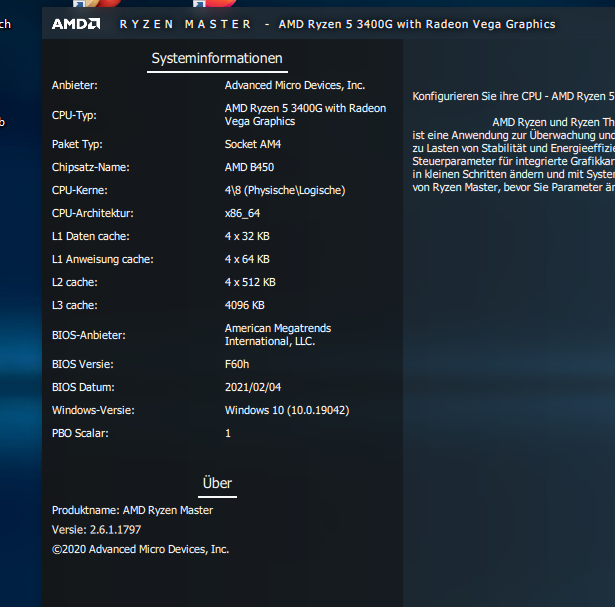Click the 'BIOS Datum:' label
This screenshot has width=615, height=607.
point(83,387)
